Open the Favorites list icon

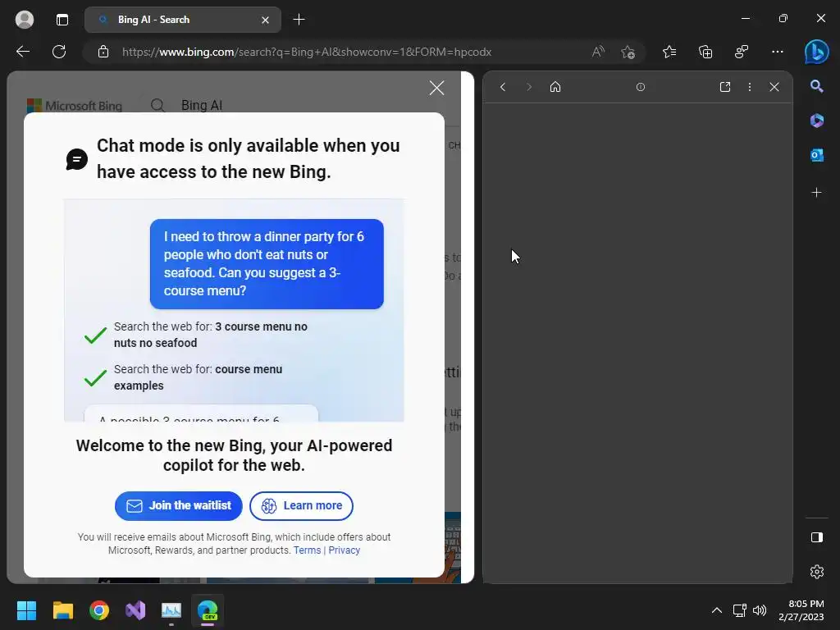tap(669, 52)
